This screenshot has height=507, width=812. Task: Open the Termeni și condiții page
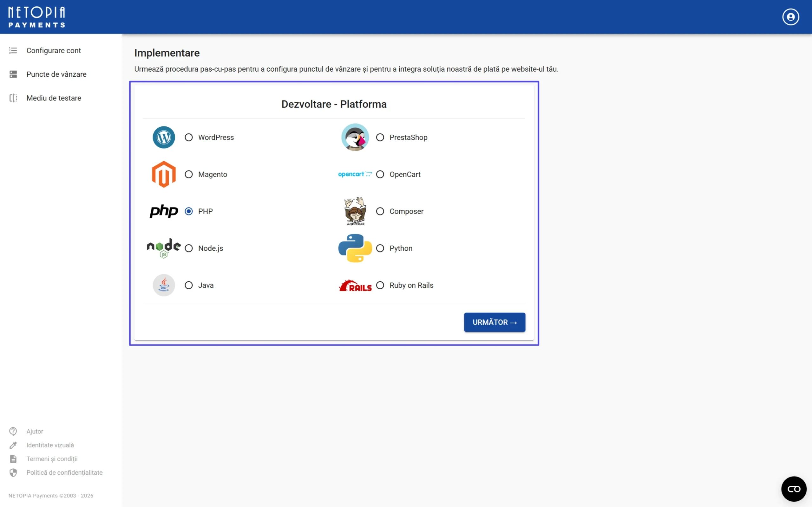coord(52,459)
